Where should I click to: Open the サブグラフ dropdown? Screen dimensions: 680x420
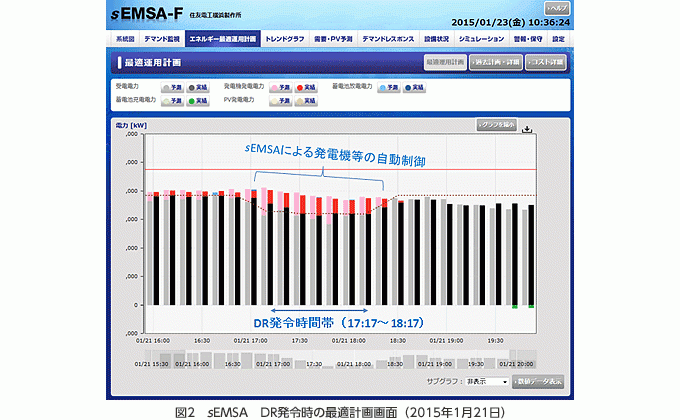pos(487,382)
